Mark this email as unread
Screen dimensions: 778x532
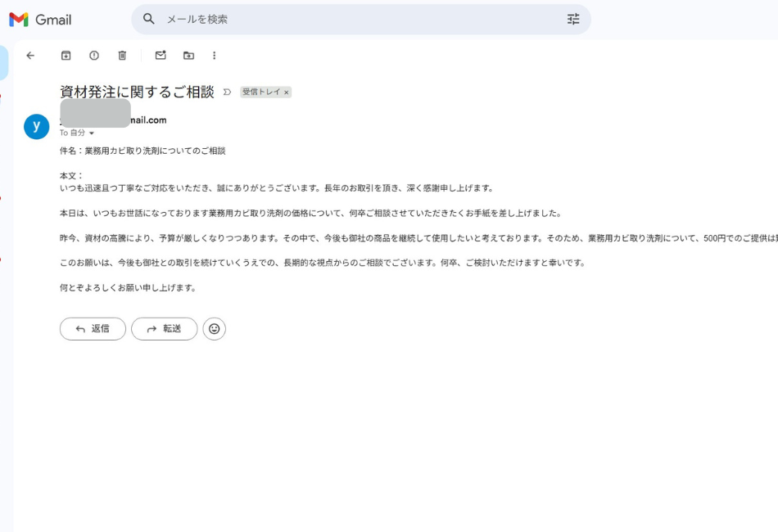point(161,56)
